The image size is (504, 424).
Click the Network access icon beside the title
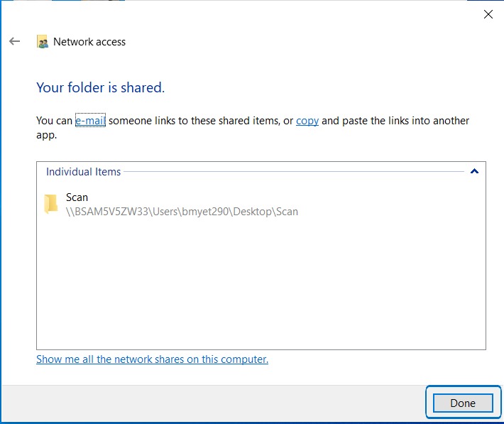pyautogui.click(x=43, y=42)
